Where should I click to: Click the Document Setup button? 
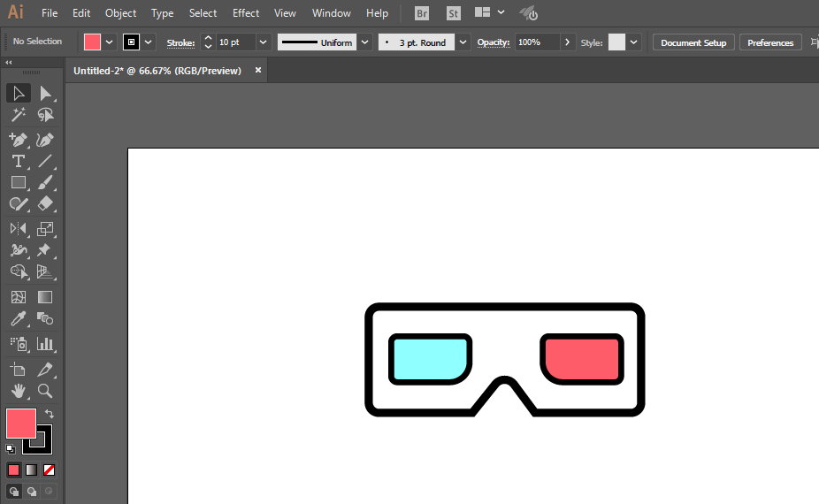[693, 42]
